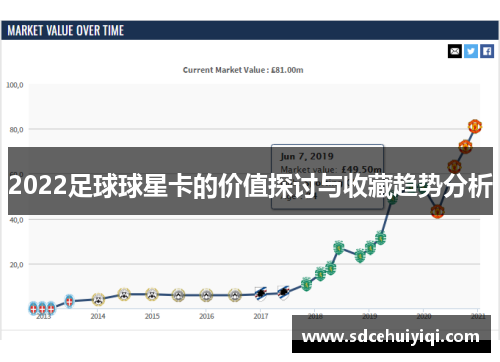
Task: Click the 'Current Market Value: £81.00m' text
Action: pos(243,70)
